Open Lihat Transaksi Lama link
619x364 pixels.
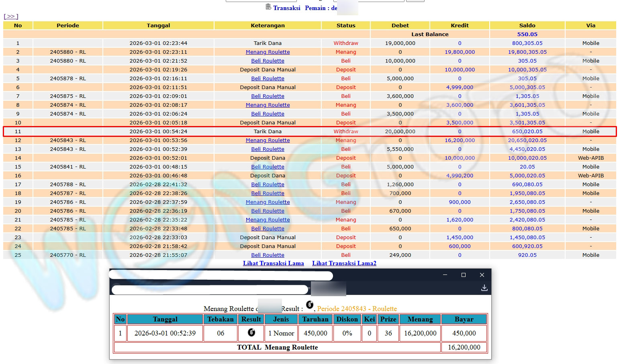(x=273, y=263)
